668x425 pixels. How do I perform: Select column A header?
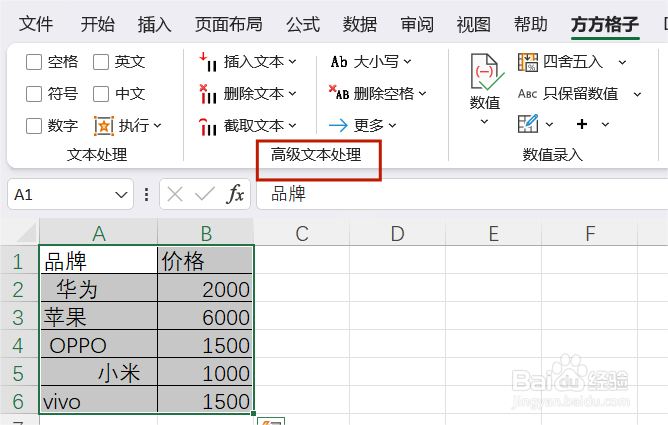(98, 233)
